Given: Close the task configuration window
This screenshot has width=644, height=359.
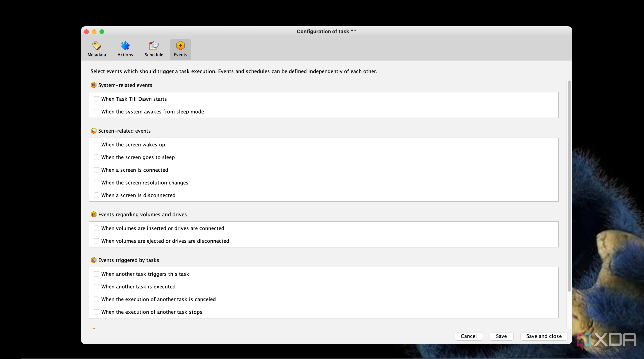Looking at the screenshot, I should 87,32.
